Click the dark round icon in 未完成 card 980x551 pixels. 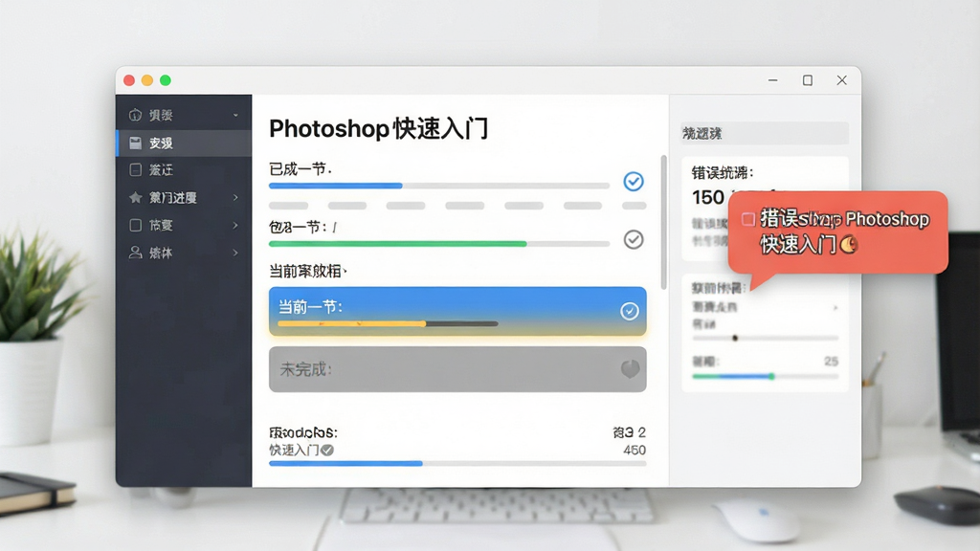coord(630,368)
